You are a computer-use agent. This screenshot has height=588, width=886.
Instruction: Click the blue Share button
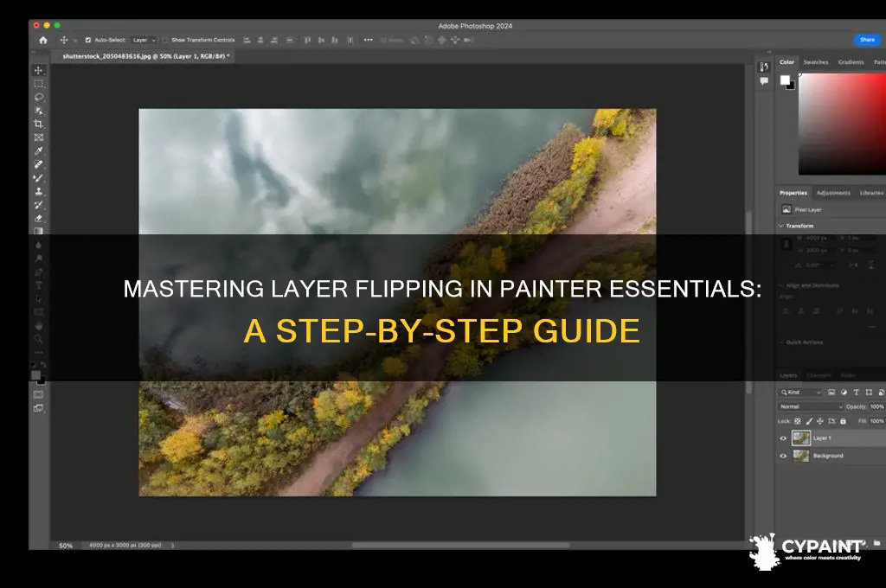click(867, 40)
